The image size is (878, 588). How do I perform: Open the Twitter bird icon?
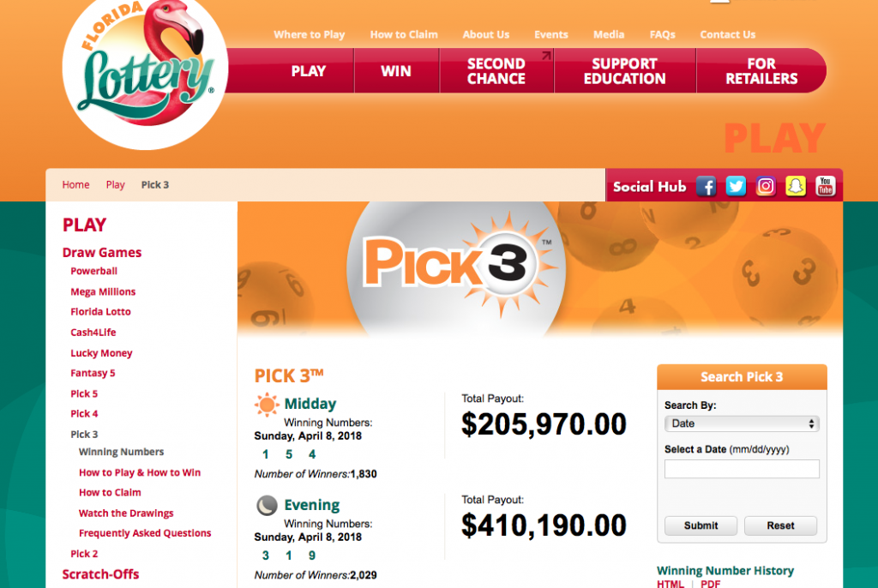pyautogui.click(x=736, y=186)
